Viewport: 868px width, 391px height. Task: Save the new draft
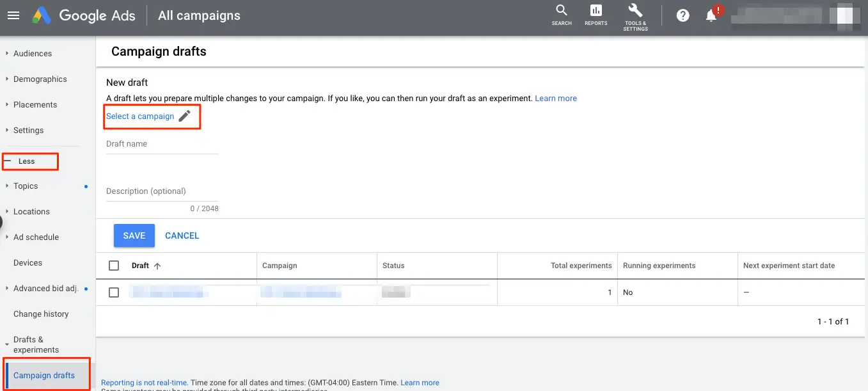tap(134, 235)
